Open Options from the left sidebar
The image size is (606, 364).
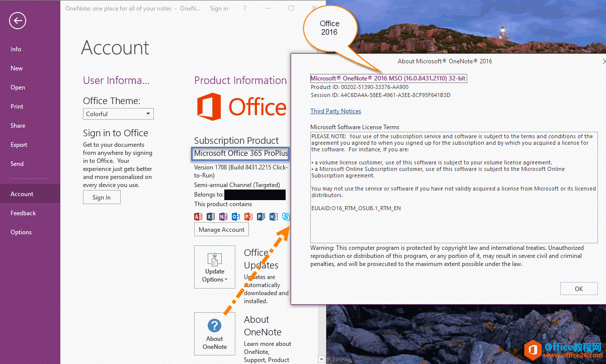point(21,232)
